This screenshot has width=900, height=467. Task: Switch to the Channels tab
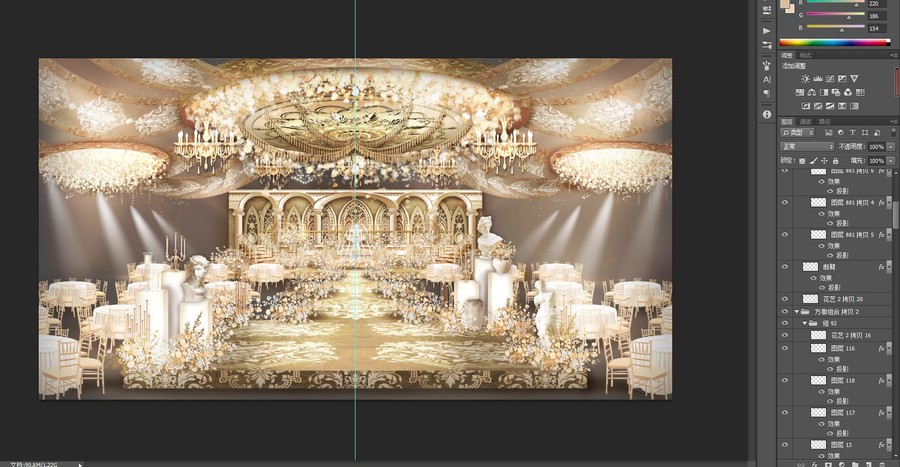coord(806,122)
